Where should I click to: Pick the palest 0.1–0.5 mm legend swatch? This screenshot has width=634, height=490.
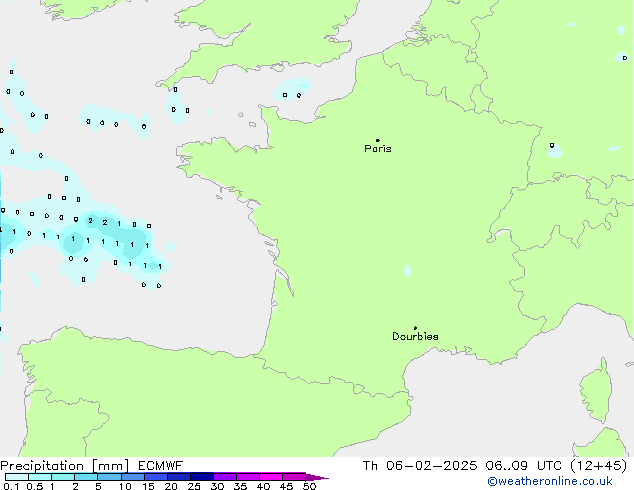pyautogui.click(x=17, y=477)
